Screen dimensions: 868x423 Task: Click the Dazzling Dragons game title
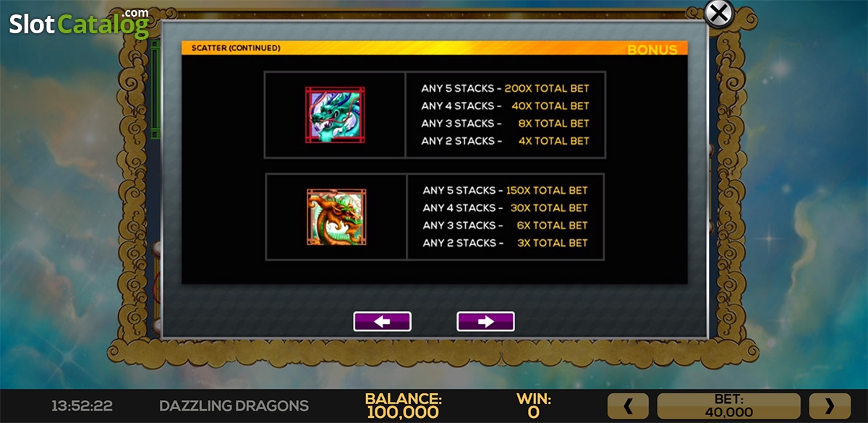(234, 406)
